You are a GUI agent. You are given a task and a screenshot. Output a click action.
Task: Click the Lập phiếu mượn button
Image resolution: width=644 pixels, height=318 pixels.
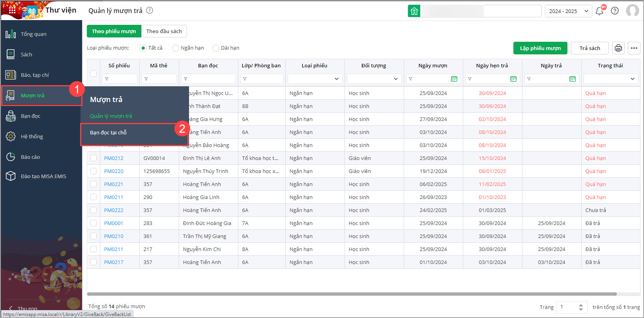(x=540, y=48)
